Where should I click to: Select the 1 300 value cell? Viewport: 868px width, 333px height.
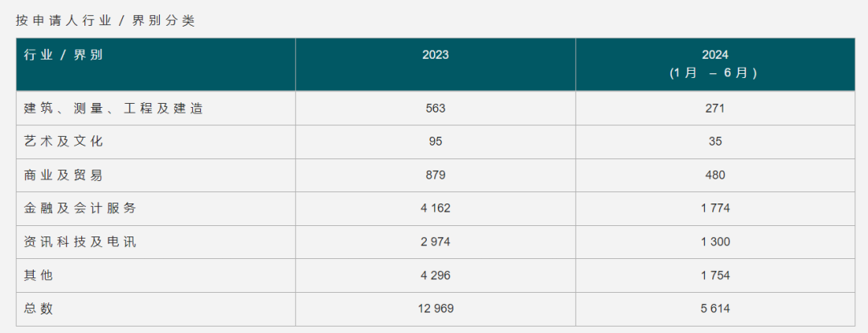[x=714, y=241]
